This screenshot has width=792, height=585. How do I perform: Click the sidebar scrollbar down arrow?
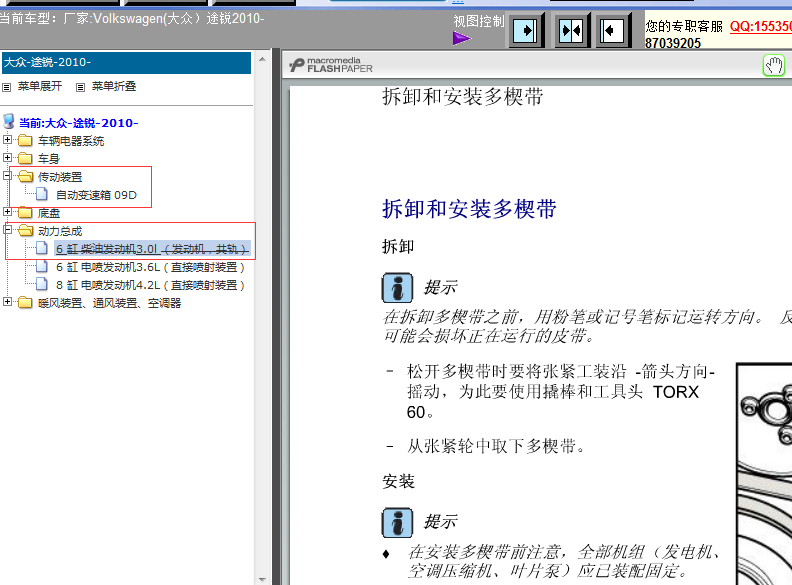[263, 579]
